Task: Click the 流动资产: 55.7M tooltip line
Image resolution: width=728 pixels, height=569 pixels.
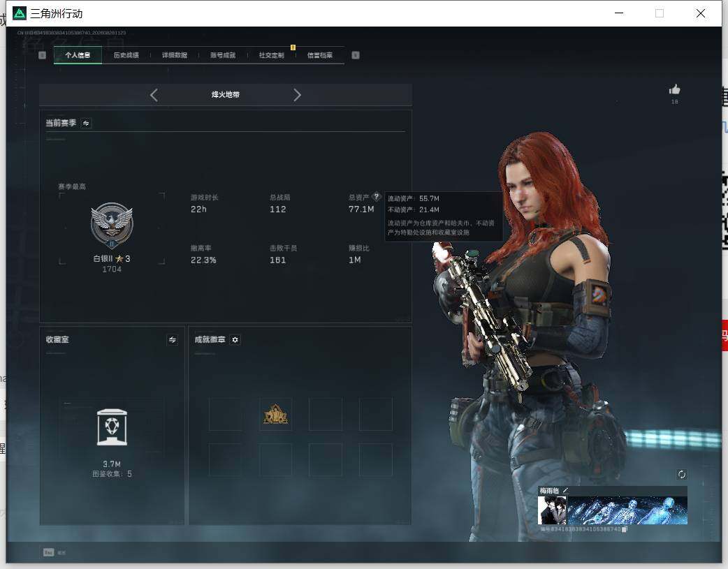Action: point(413,199)
